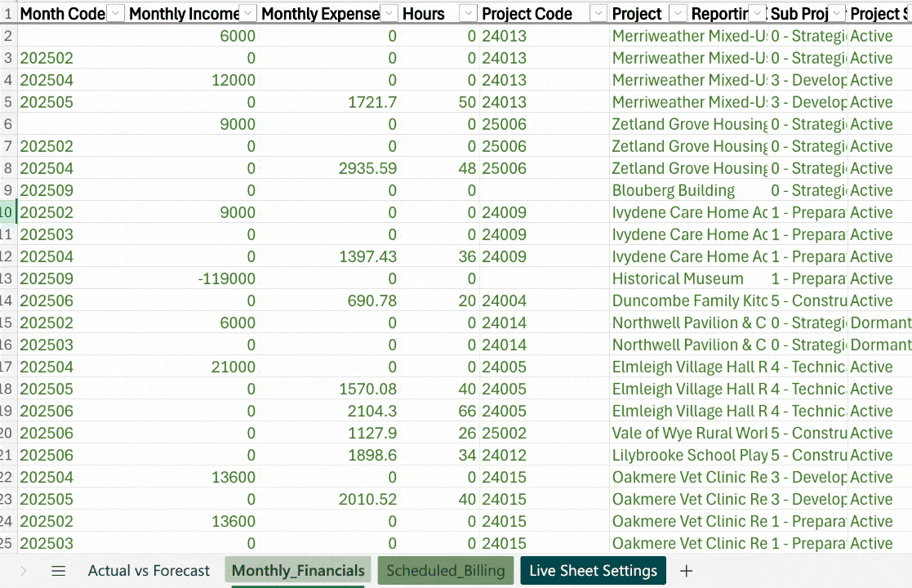Select cell with income -119000
The width and height of the screenshot is (912, 588).
(192, 278)
